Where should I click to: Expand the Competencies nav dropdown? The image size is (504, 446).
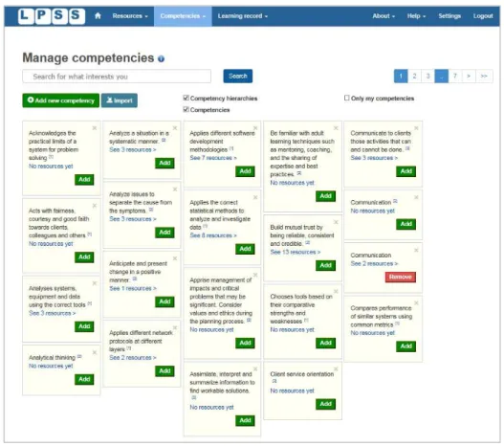pyautogui.click(x=183, y=15)
